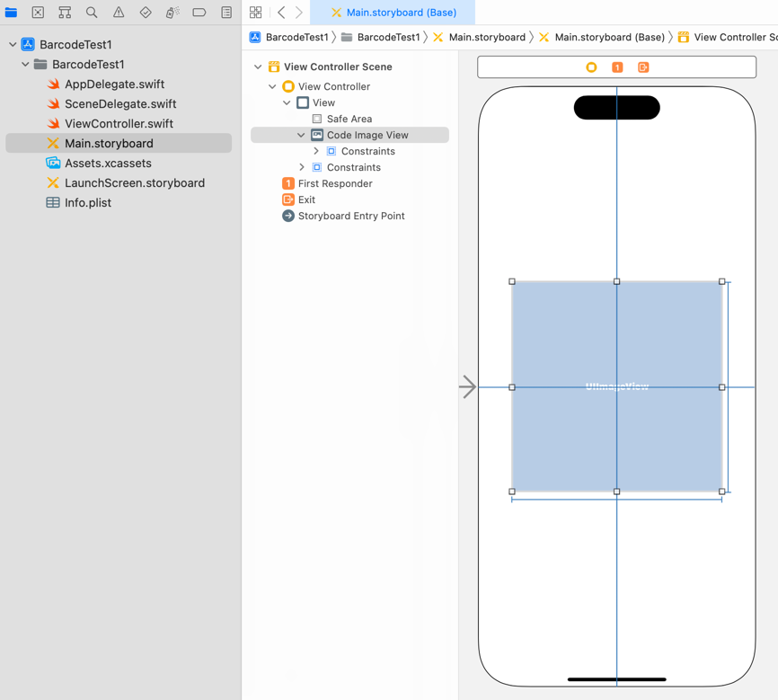Select Safe Area in document outline
This screenshot has width=778, height=700.
click(x=349, y=119)
